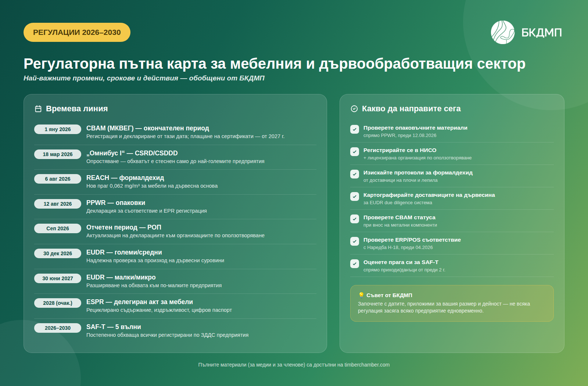The width and height of the screenshot is (588, 386).
Task: Click text спрямо PPWR, преди 12.08.2026
Action: point(400,136)
